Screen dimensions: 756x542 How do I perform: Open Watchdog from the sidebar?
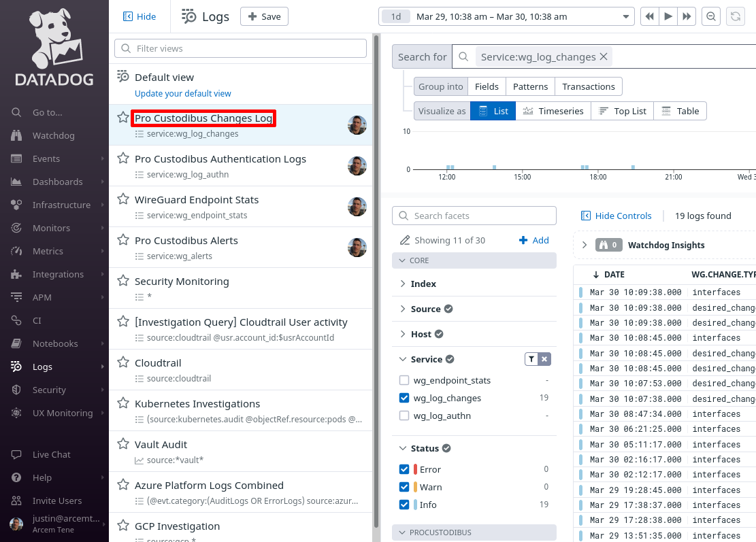pos(54,135)
